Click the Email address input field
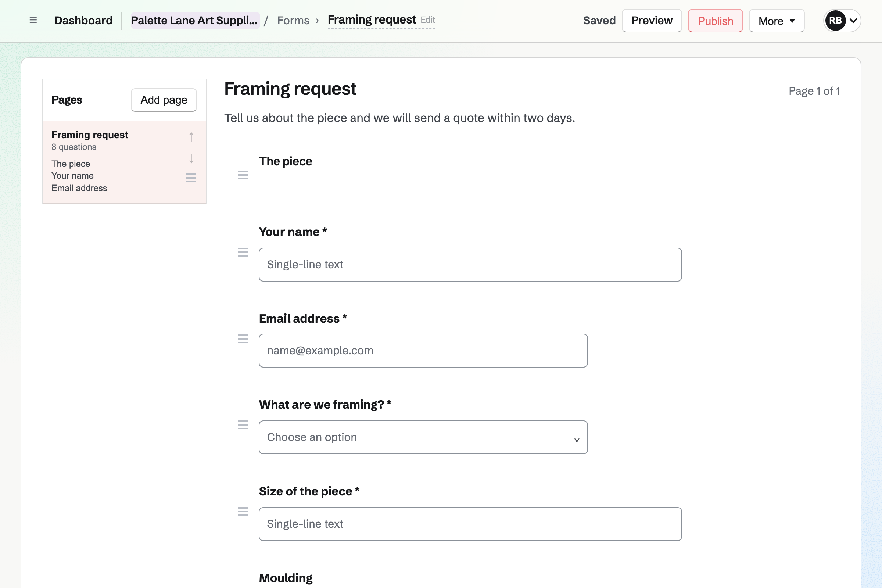882x588 pixels. pos(423,351)
